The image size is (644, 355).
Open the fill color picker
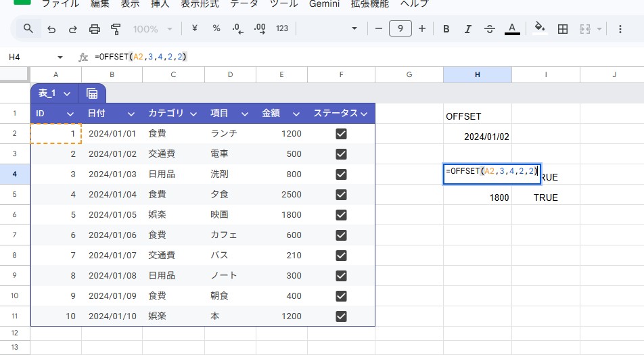[x=539, y=28]
